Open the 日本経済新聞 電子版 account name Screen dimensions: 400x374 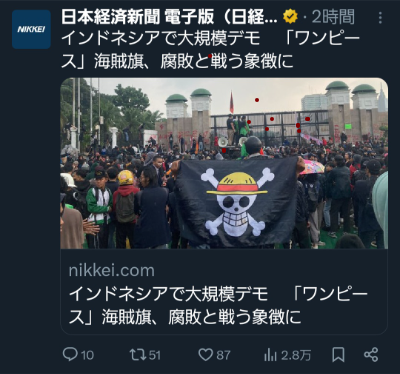pyautogui.click(x=169, y=17)
